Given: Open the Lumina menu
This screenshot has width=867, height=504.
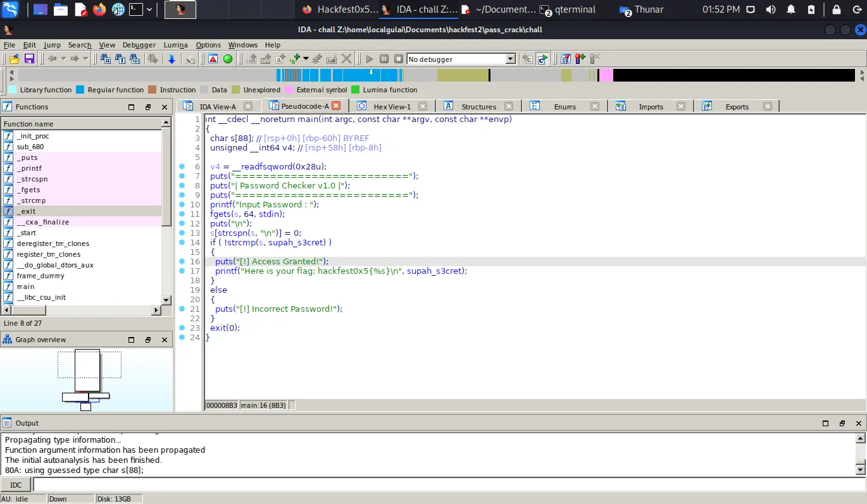Looking at the screenshot, I should pyautogui.click(x=175, y=45).
